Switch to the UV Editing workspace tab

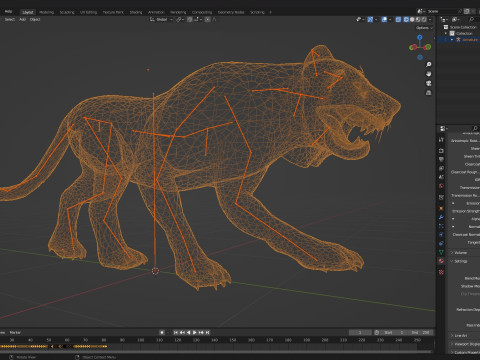88,12
